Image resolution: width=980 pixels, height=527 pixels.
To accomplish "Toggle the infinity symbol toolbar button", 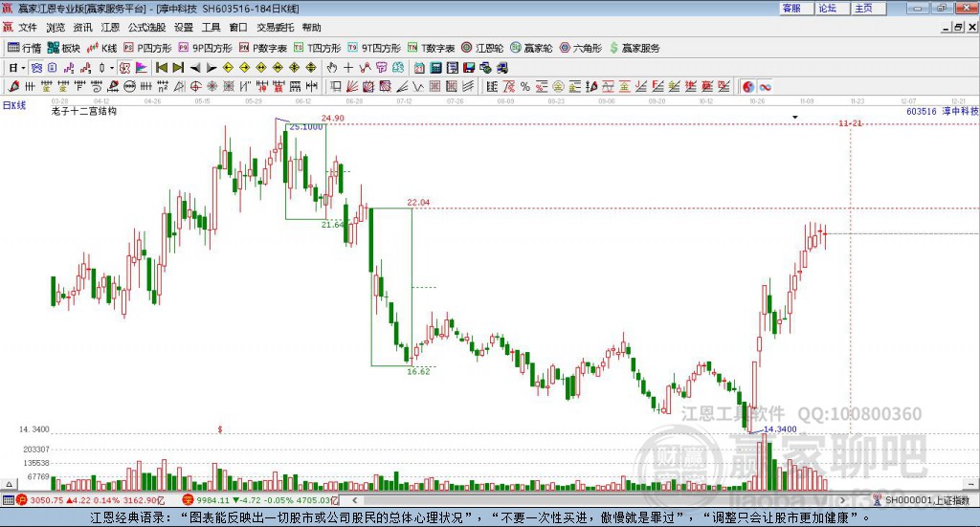I will (765, 87).
